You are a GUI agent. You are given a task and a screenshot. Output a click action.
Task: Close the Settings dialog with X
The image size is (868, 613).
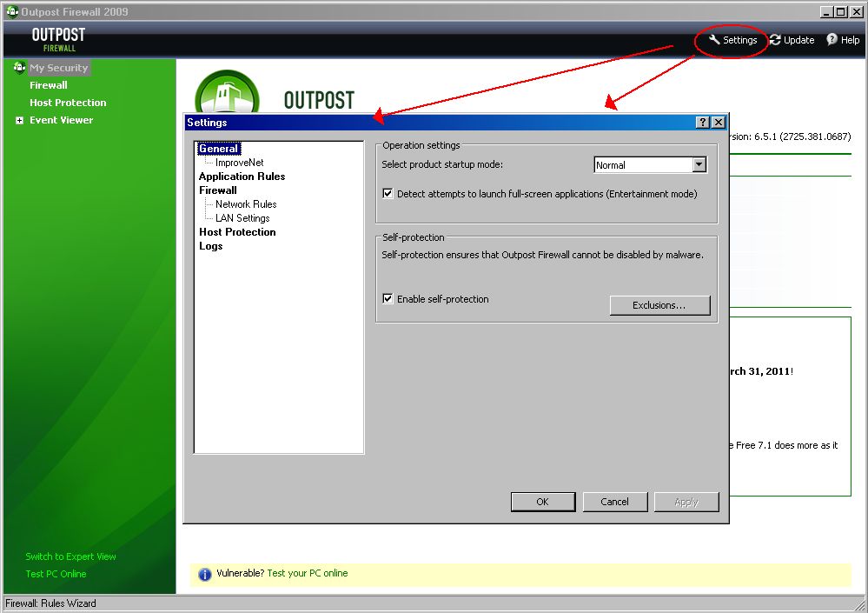point(718,123)
